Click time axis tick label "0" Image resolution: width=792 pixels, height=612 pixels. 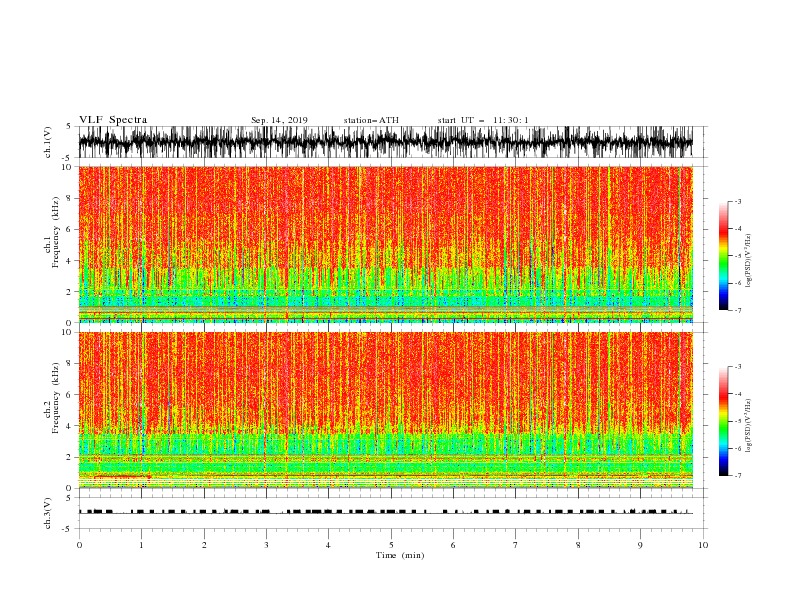(79, 545)
